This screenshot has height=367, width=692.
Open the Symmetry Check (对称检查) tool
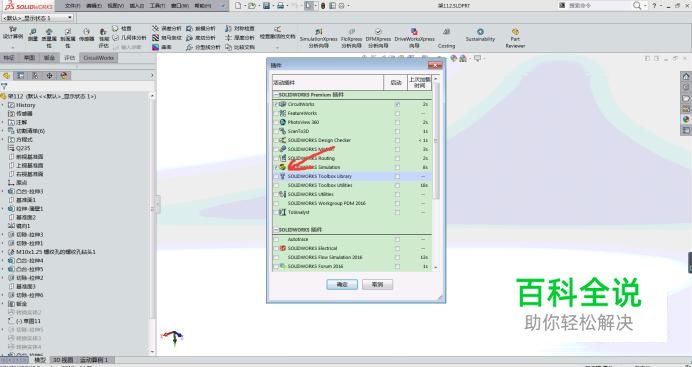click(x=240, y=28)
